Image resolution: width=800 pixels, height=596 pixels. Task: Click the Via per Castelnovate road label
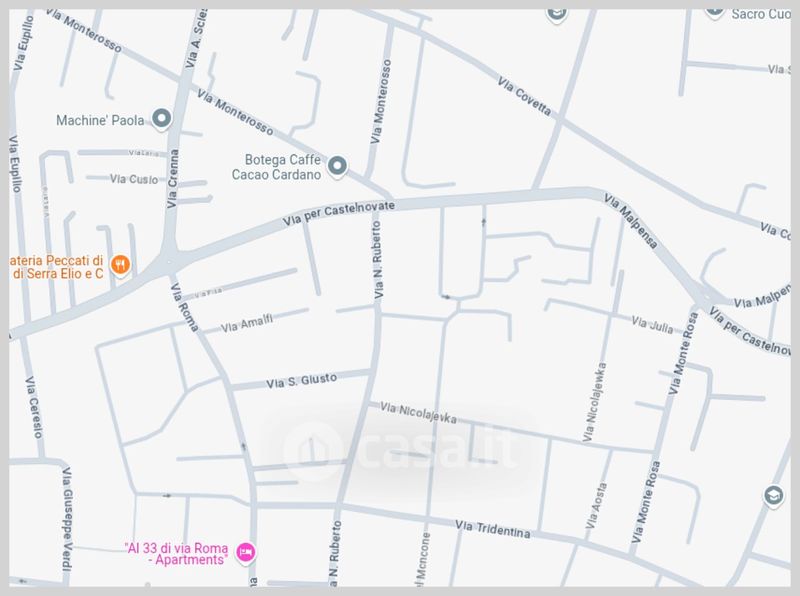click(x=339, y=213)
